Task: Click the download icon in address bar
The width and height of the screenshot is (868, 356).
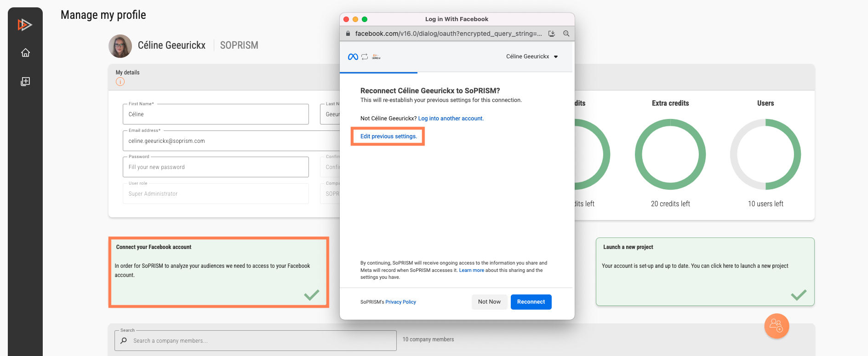Action: pyautogui.click(x=552, y=34)
